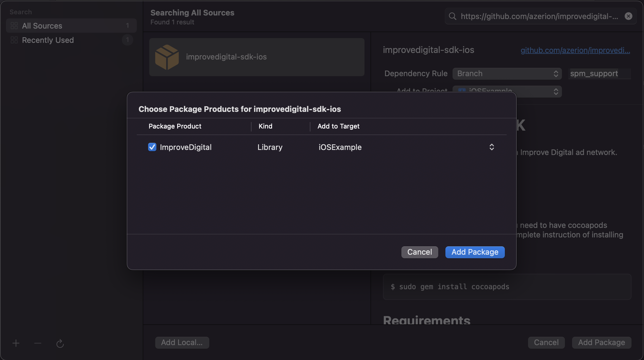The image size is (644, 360).
Task: Click Add Package in the background window
Action: tap(601, 342)
